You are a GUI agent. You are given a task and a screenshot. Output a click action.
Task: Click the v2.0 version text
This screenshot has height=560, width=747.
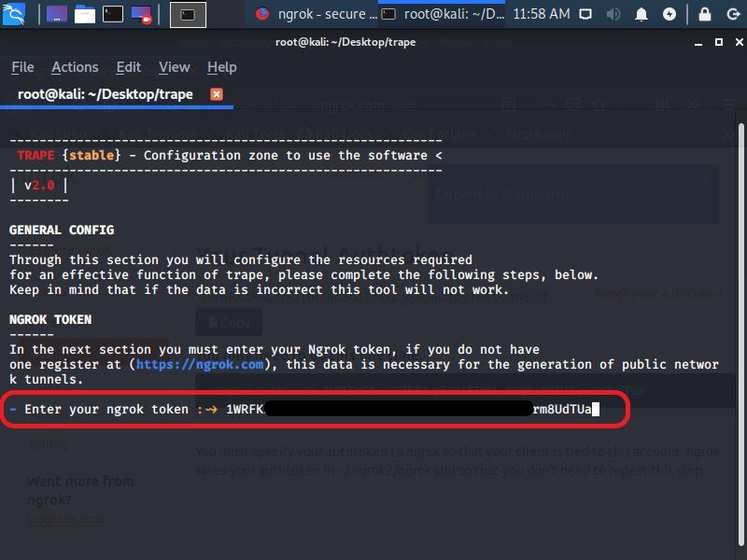pos(39,185)
